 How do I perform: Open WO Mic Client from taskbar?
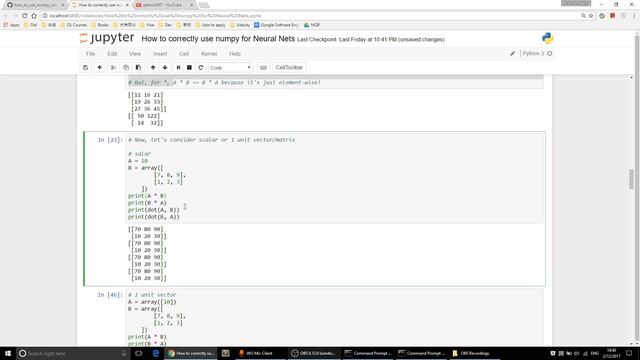[259, 353]
